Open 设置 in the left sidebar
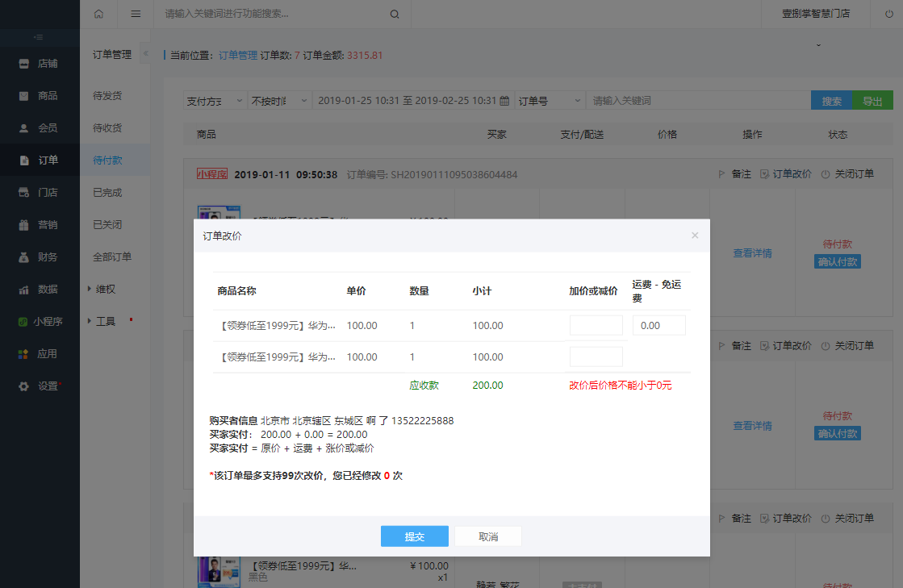Viewport: 903px width, 588px height. (40, 386)
